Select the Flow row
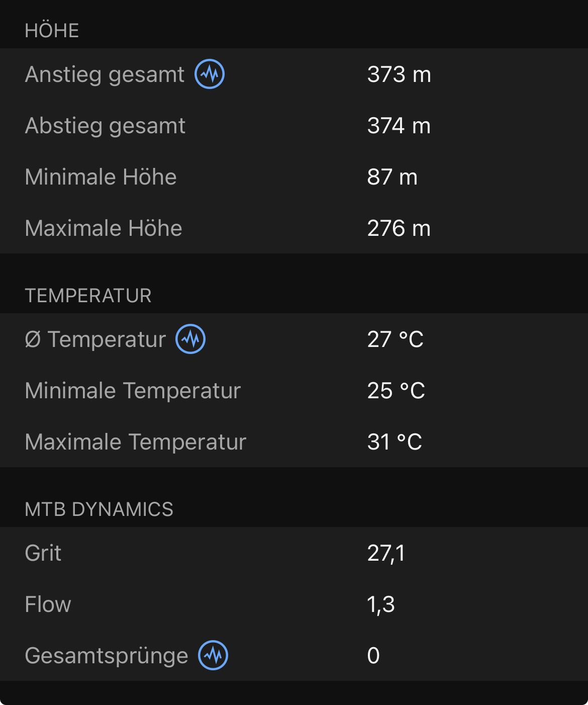Image resolution: width=588 pixels, height=705 pixels. tap(294, 604)
